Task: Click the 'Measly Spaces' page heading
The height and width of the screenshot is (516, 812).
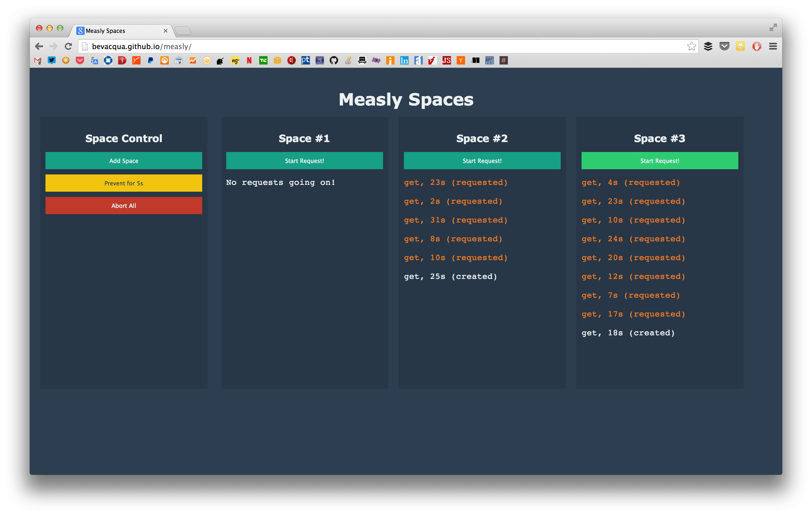Action: (x=406, y=100)
